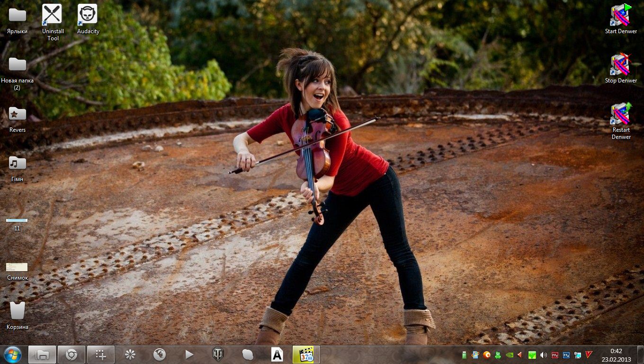Launch Uninstall Tool from desktop
This screenshot has width=644, height=364.
53,18
